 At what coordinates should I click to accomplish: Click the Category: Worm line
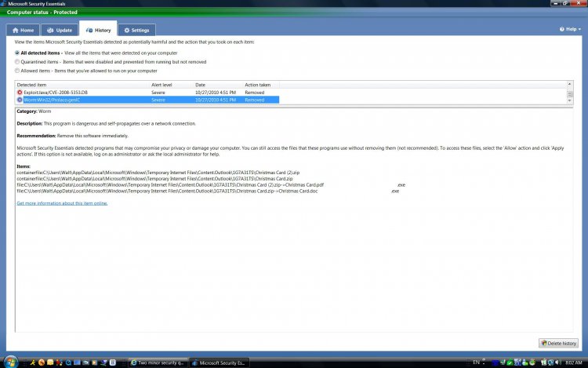[34, 111]
